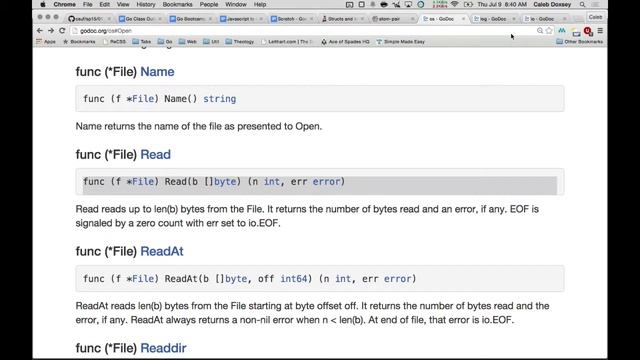Viewport: 640px width, 360px height.
Task: Click the Name heading link
Action: pyautogui.click(x=157, y=72)
